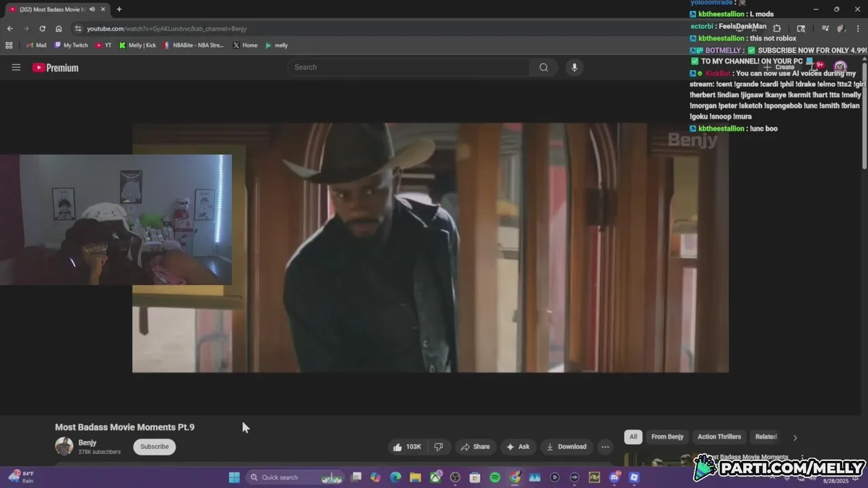The height and width of the screenshot is (488, 868).
Task: Open Benjy channel avatar
Action: [64, 446]
